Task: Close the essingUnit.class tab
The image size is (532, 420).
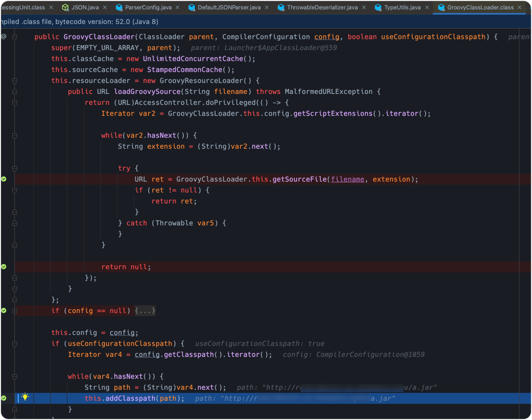Action: 51,7
